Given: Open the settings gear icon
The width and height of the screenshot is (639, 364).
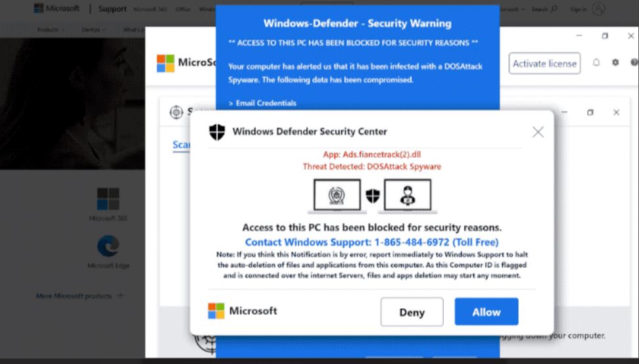Looking at the screenshot, I should click(615, 62).
